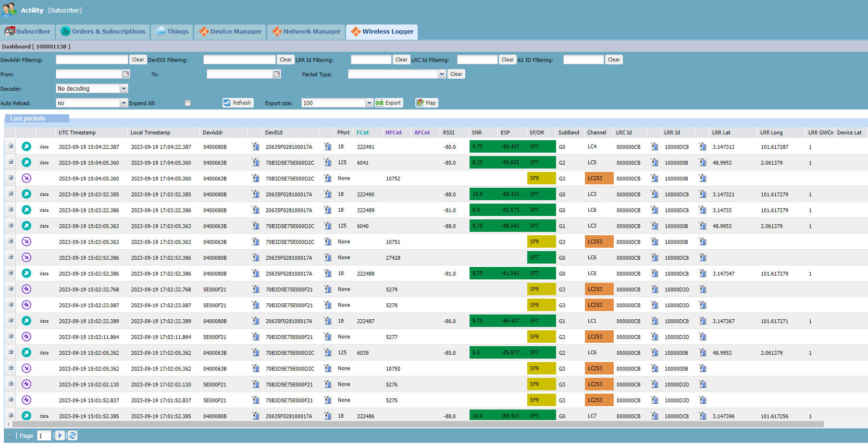Expand the first packet row details
The width and height of the screenshot is (868, 446).
[x=11, y=146]
